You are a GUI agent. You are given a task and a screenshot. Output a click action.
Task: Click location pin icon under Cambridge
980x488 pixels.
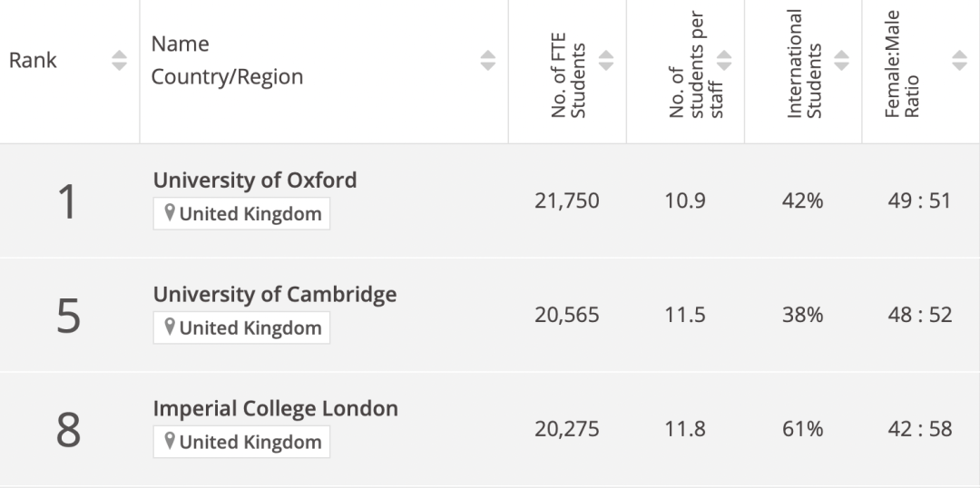tap(169, 327)
